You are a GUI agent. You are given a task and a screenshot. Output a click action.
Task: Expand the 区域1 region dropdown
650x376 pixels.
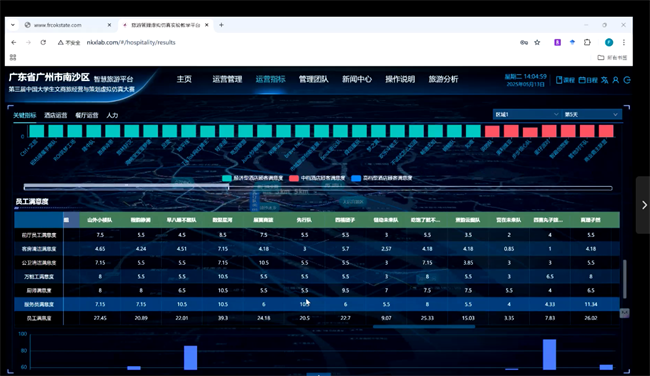[x=526, y=114]
